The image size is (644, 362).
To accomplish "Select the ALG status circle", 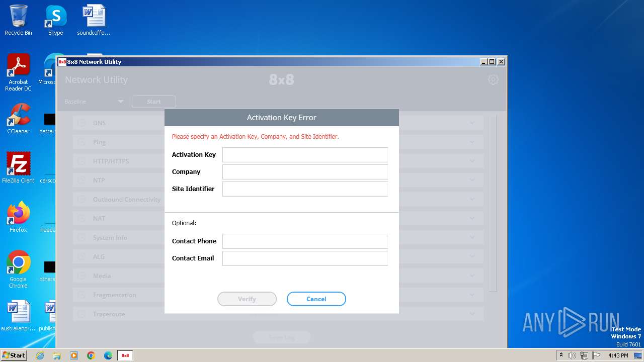I will [82, 257].
